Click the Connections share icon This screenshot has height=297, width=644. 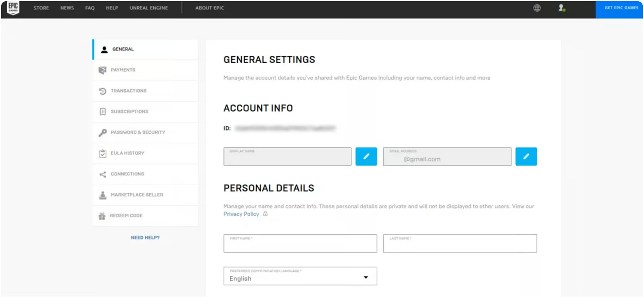102,174
